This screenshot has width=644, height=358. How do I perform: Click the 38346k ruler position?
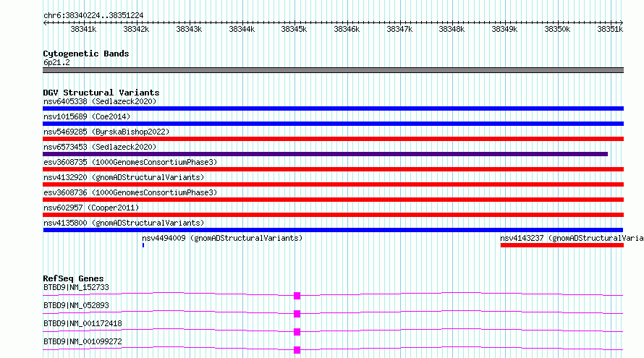coord(347,29)
